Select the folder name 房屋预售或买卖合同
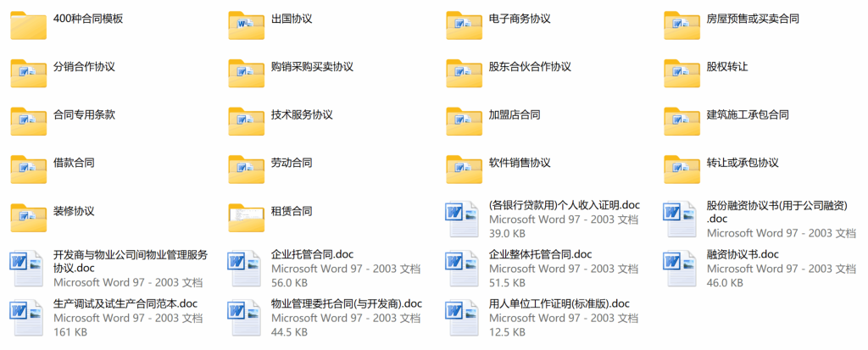 [x=753, y=19]
